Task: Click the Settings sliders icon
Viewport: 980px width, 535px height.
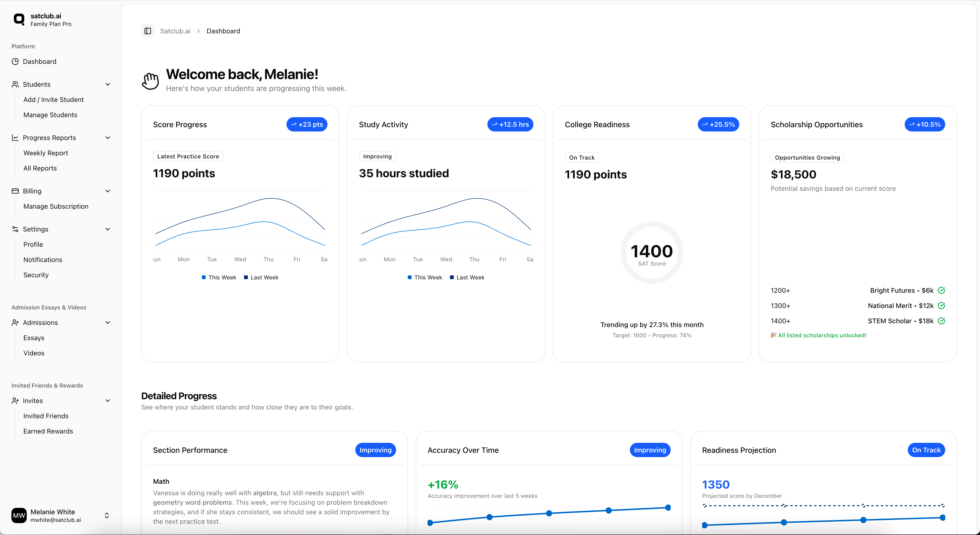Action: 15,229
